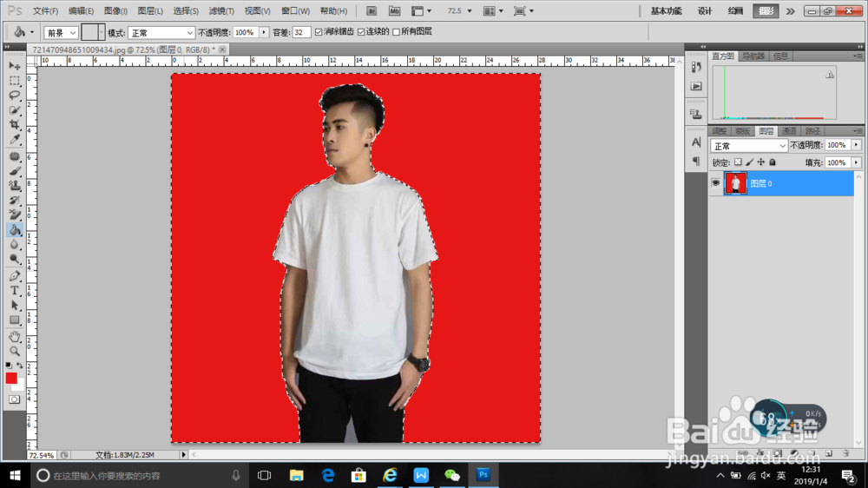Select the Blur tool
Viewport: 868px width, 488px height.
pos(15,244)
